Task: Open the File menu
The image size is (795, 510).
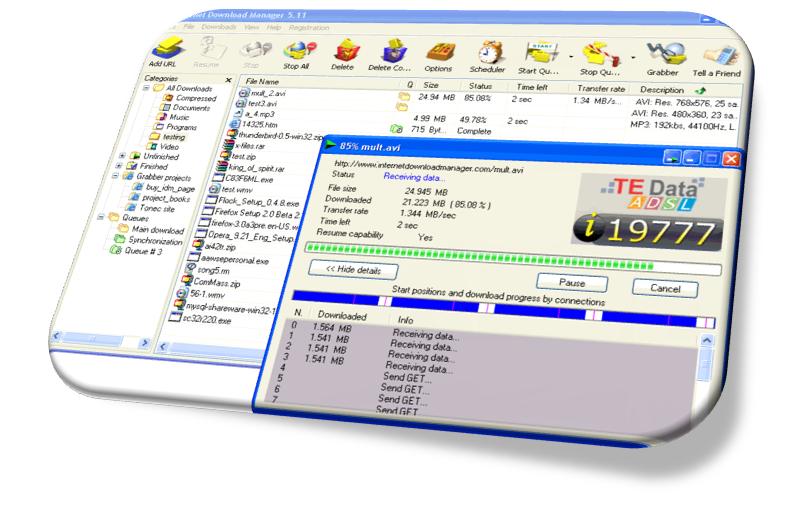Action: [x=189, y=26]
